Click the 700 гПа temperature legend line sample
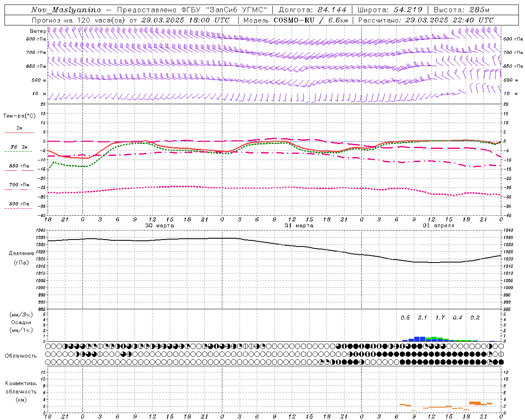This screenshot has width=525, height=420. 18,189
